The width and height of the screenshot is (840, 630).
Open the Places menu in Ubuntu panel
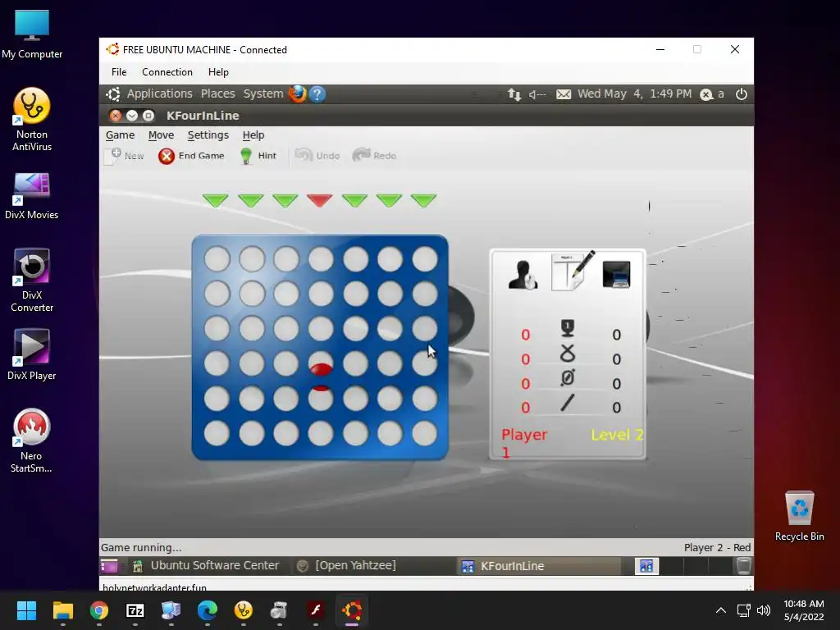click(217, 94)
